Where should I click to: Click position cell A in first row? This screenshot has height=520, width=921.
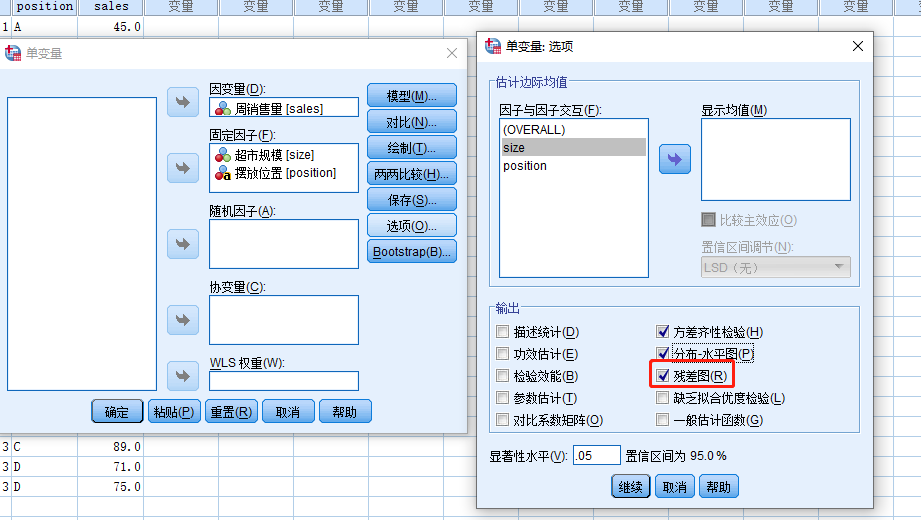pos(45,27)
